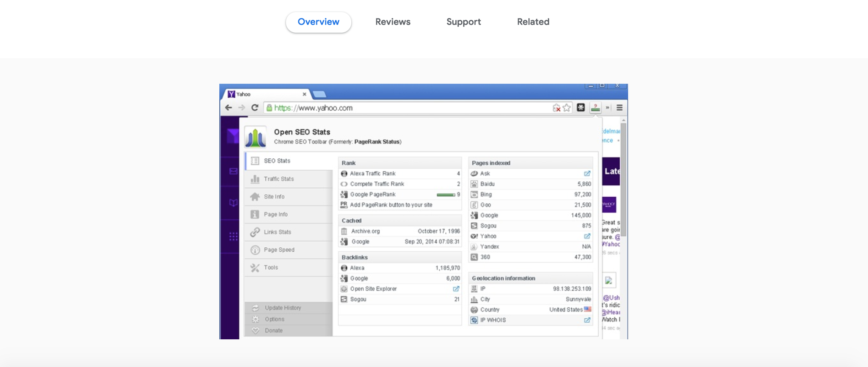Click Bing indexed pages value 97,200
The image size is (868, 367).
(x=583, y=195)
